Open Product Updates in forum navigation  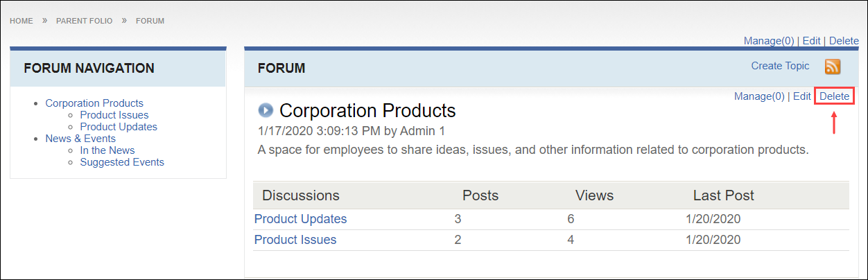coord(119,127)
